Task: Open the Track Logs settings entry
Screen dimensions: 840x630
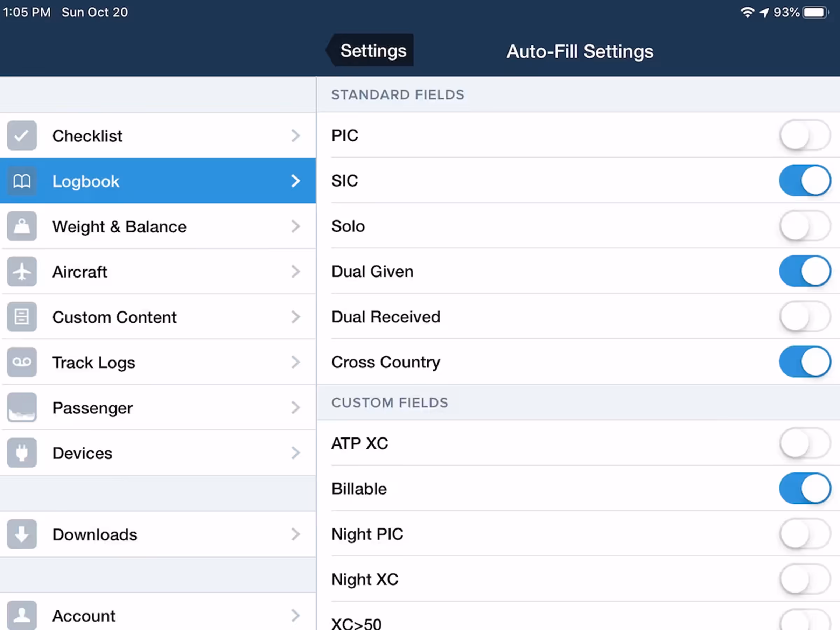Action: pos(94,363)
